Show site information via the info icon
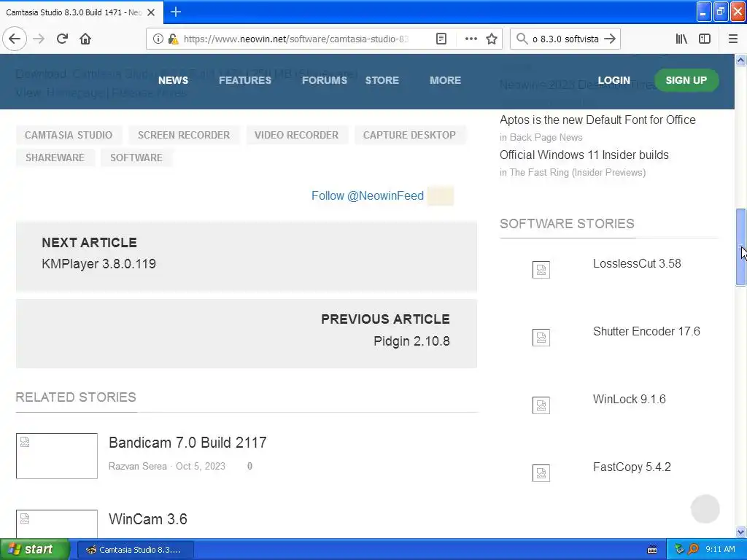 tap(158, 39)
